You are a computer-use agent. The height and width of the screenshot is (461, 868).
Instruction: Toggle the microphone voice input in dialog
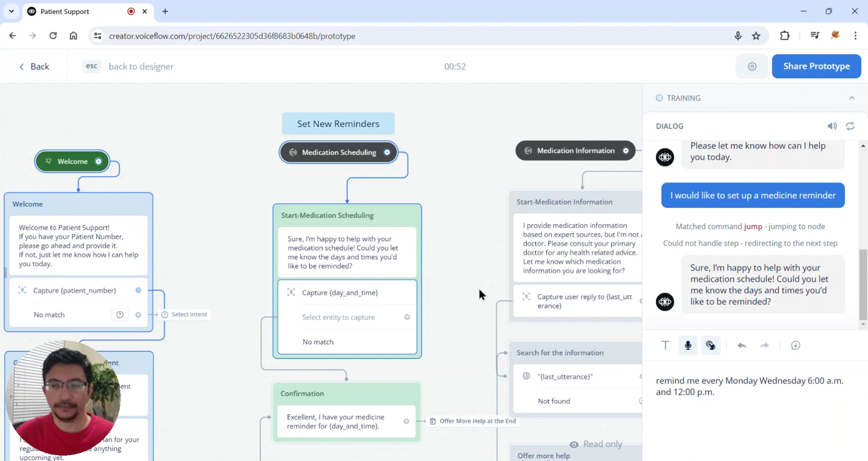pos(688,345)
